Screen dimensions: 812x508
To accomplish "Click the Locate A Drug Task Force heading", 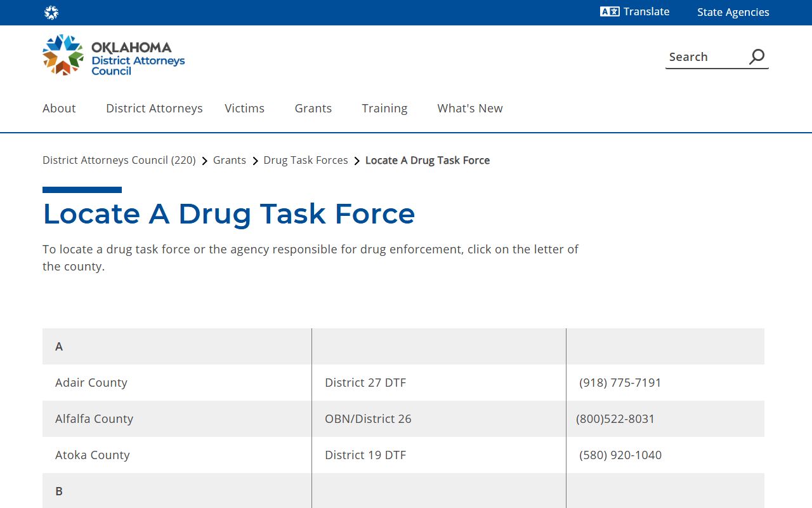I will coord(229,213).
